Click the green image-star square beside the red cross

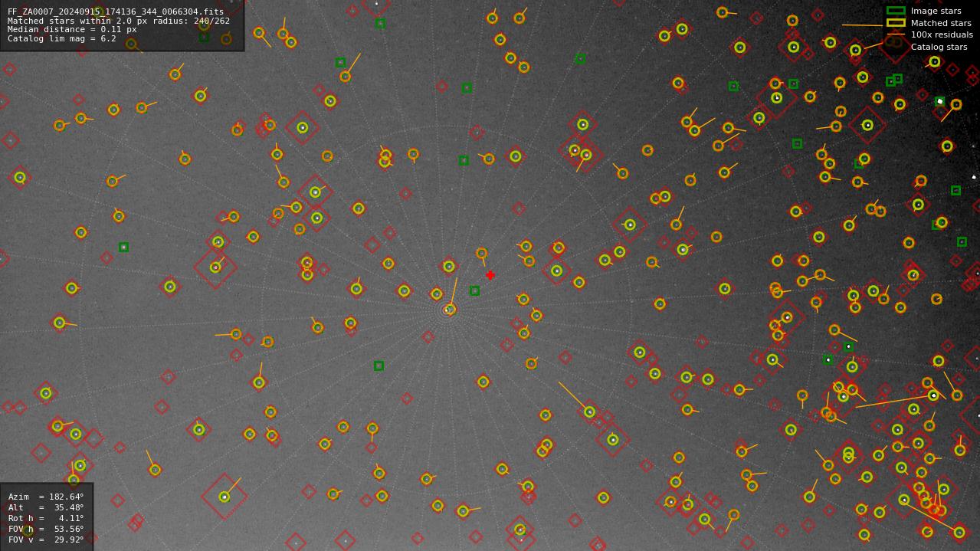coord(475,290)
